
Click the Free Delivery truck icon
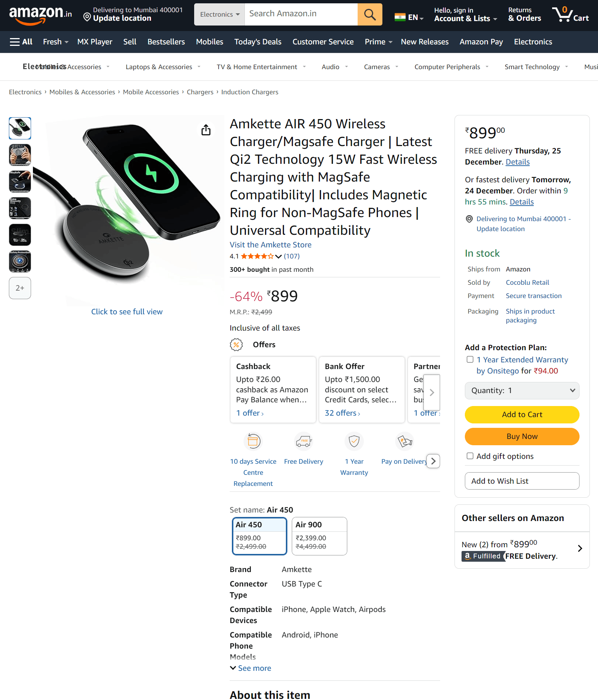(x=304, y=441)
